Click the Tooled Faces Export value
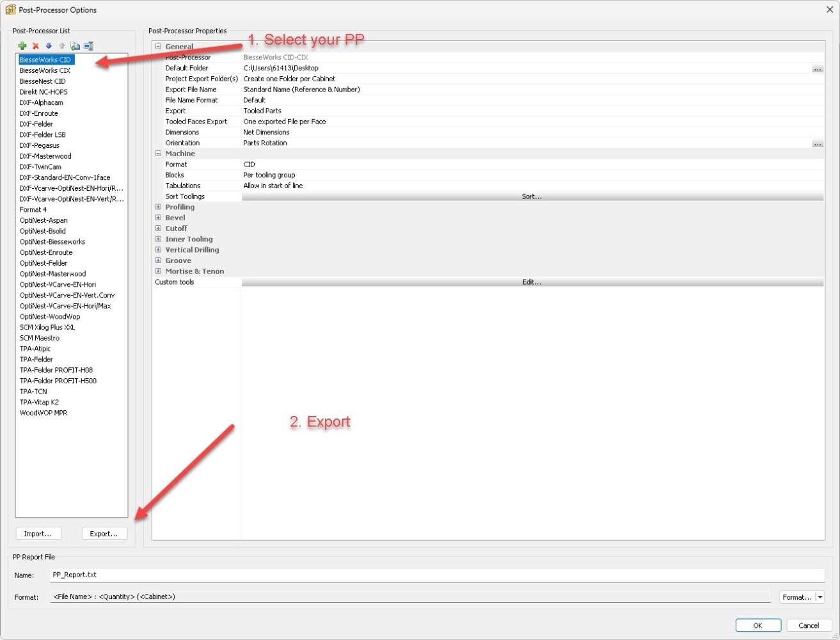840x640 pixels. pos(285,122)
